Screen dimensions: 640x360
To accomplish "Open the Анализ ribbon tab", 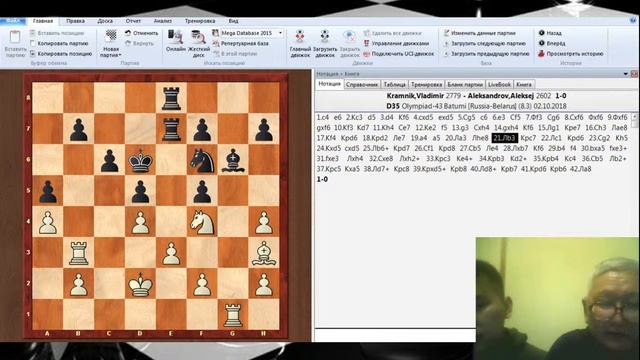I will click(162, 21).
